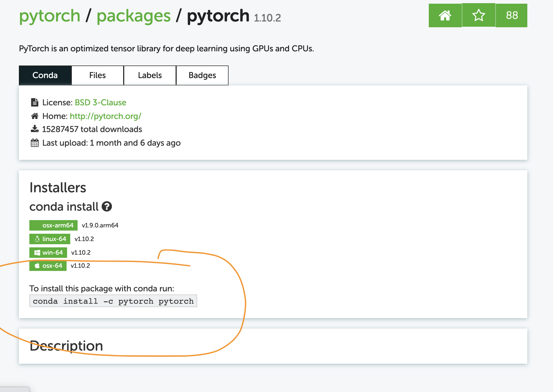This screenshot has width=553, height=392.
Task: Open the BSD 3-Clause license link
Action: tap(100, 102)
